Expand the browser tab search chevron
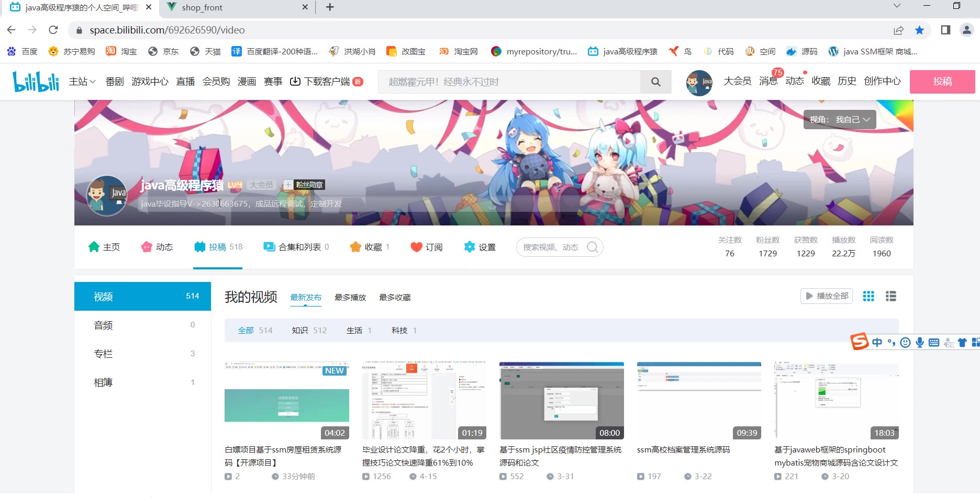 (x=897, y=6)
